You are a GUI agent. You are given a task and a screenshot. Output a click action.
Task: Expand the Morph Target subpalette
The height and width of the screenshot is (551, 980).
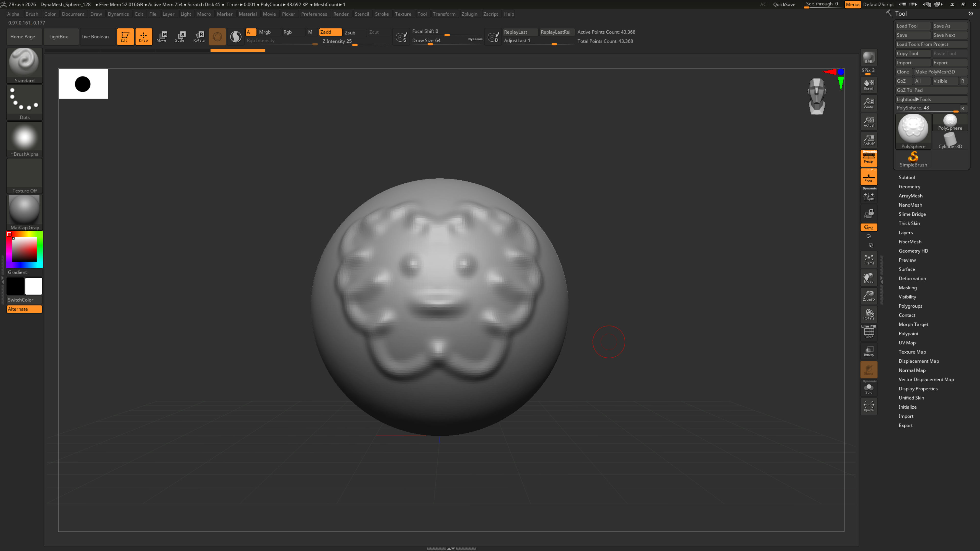pyautogui.click(x=913, y=324)
